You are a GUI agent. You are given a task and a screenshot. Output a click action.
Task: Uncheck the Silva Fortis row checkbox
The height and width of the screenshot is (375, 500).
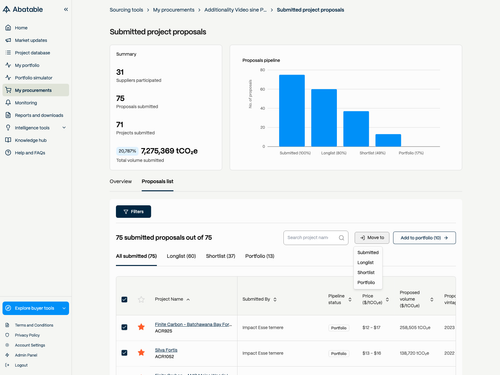(124, 352)
